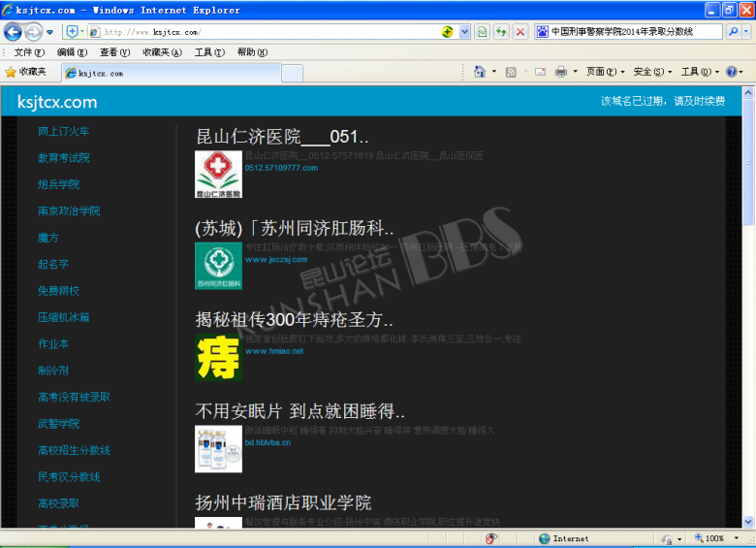The image size is (756, 548).
Task: Open search provider options dropdown arrow
Action: click(x=746, y=32)
